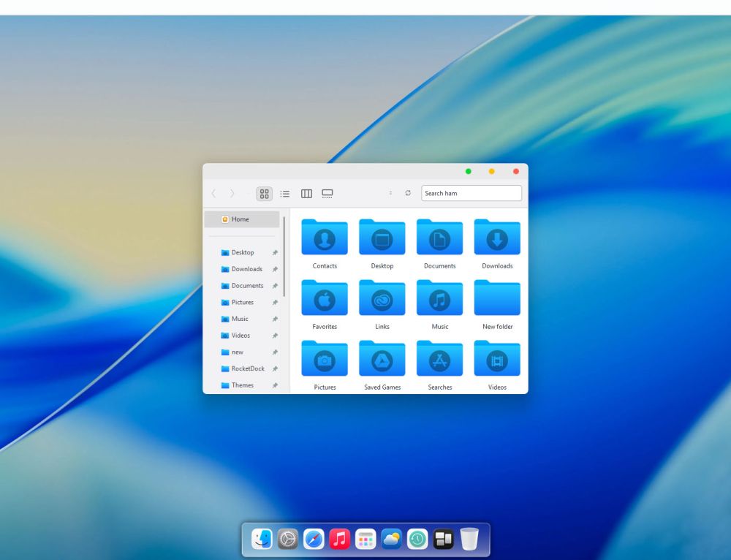This screenshot has height=560, width=731.
Task: Select Pictures in the sidebar
Action: click(241, 302)
